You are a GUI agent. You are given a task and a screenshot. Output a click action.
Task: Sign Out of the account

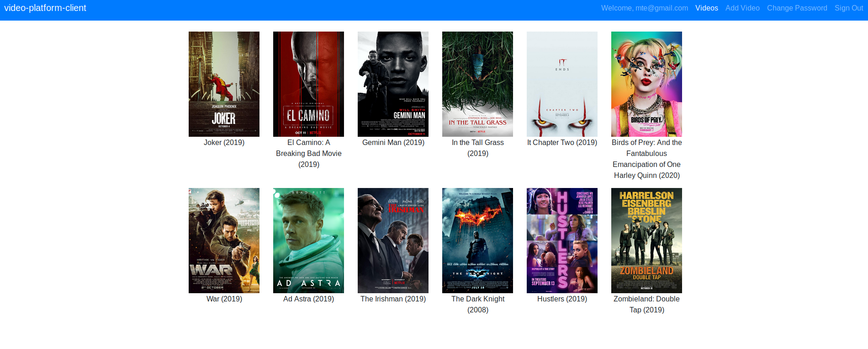coord(849,8)
